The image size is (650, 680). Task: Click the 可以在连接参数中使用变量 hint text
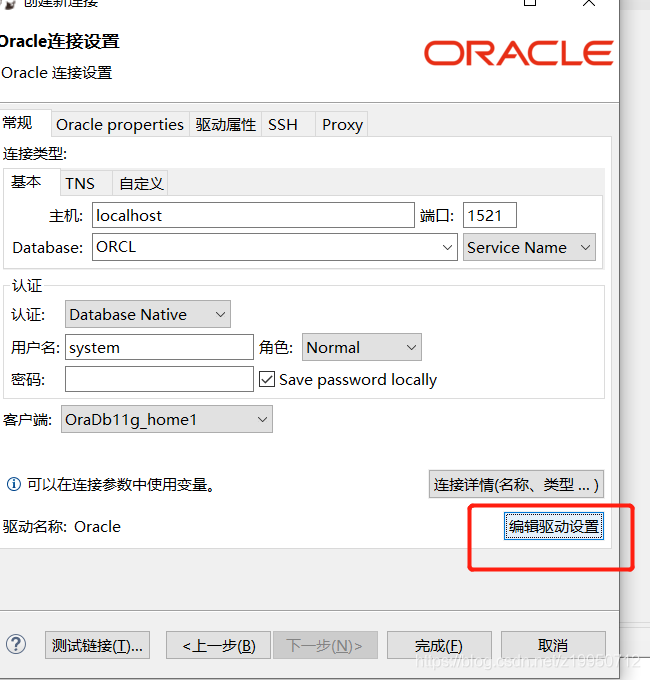tap(121, 484)
